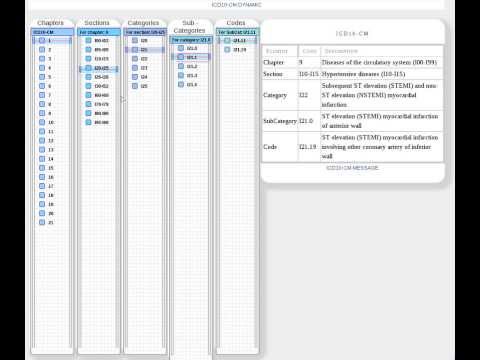Click the icon beside chapter 7
480x360 pixels.
tap(42, 95)
